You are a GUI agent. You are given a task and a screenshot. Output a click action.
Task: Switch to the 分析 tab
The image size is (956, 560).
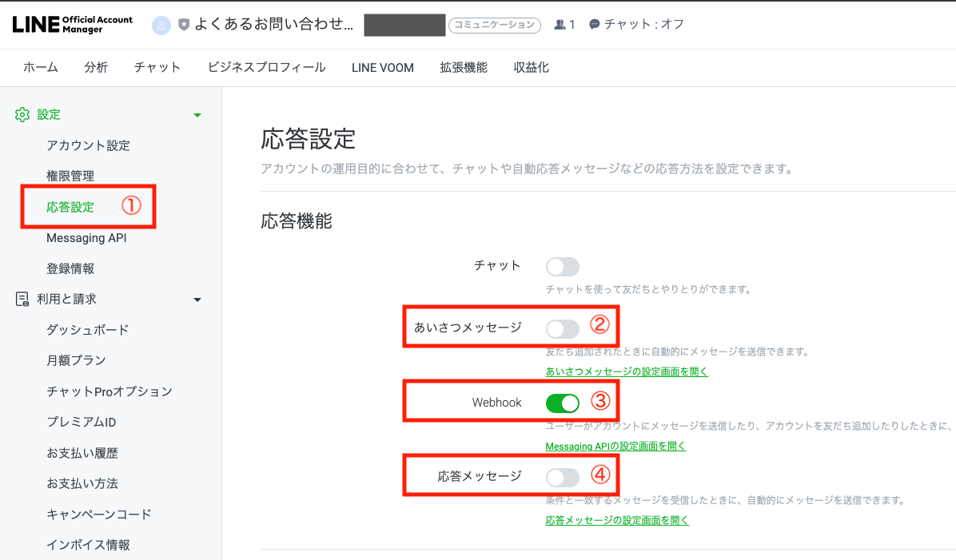pos(96,68)
